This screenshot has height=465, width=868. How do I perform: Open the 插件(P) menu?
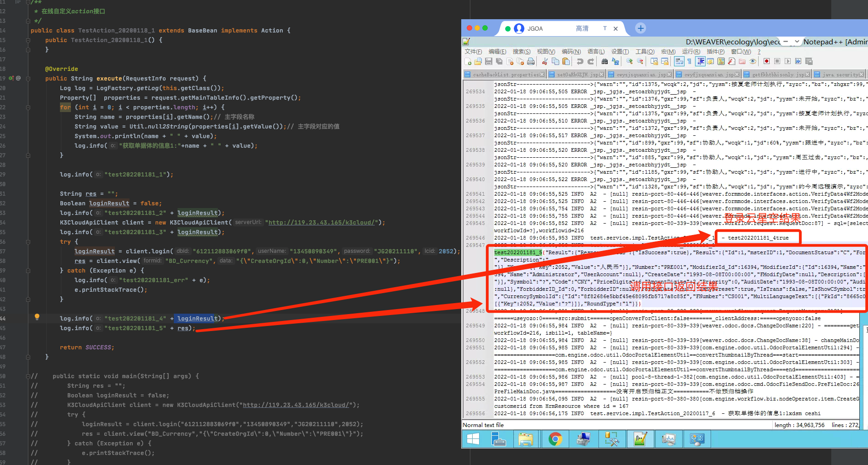(x=716, y=52)
